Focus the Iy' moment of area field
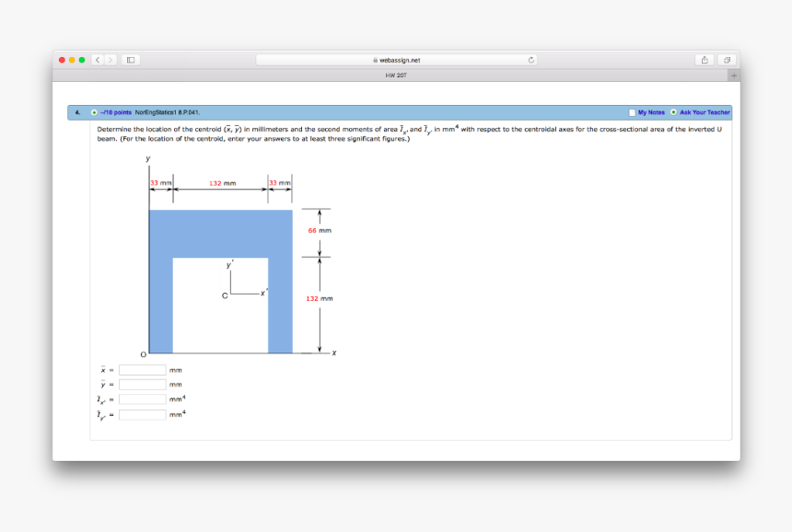The image size is (792, 532). coord(142,414)
